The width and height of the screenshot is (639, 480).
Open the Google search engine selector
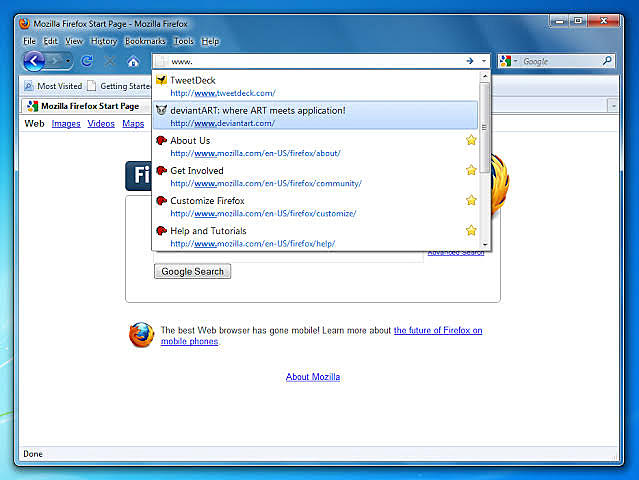pyautogui.click(x=508, y=61)
